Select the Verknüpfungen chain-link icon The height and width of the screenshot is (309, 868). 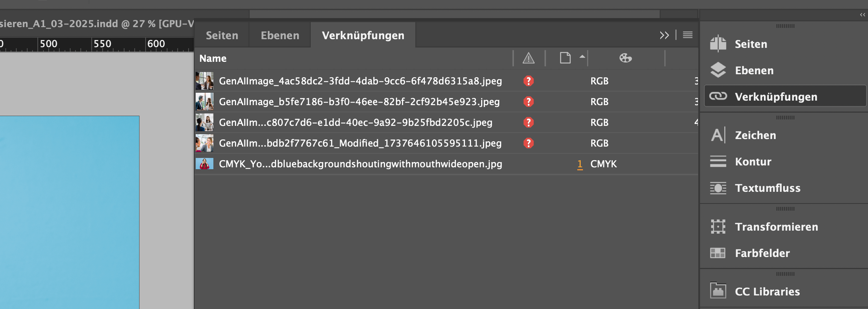718,96
